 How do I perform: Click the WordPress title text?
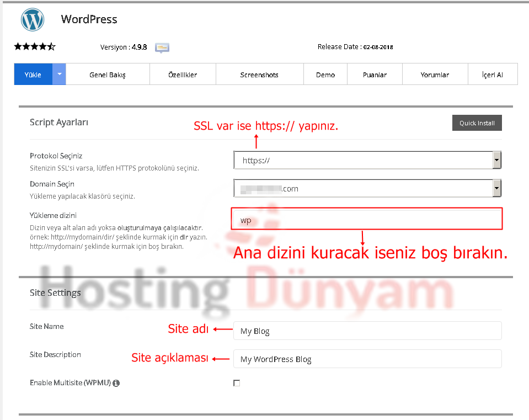pos(89,19)
